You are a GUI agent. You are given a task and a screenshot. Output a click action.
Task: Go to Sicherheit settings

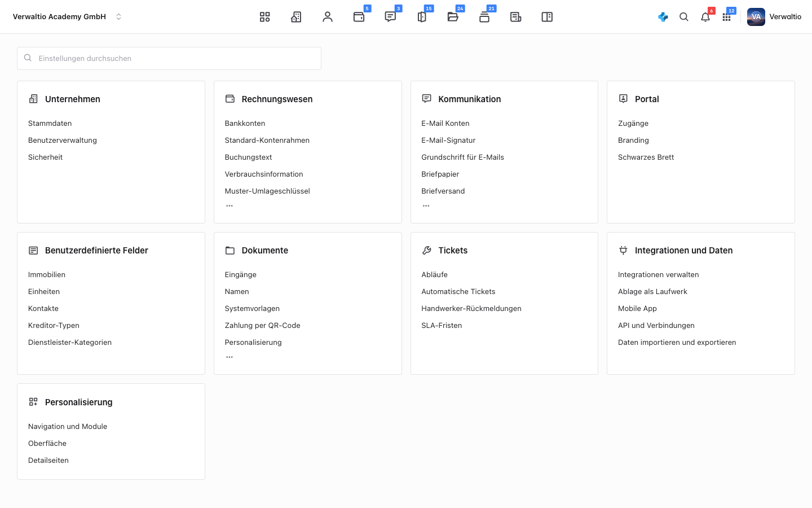(46, 157)
